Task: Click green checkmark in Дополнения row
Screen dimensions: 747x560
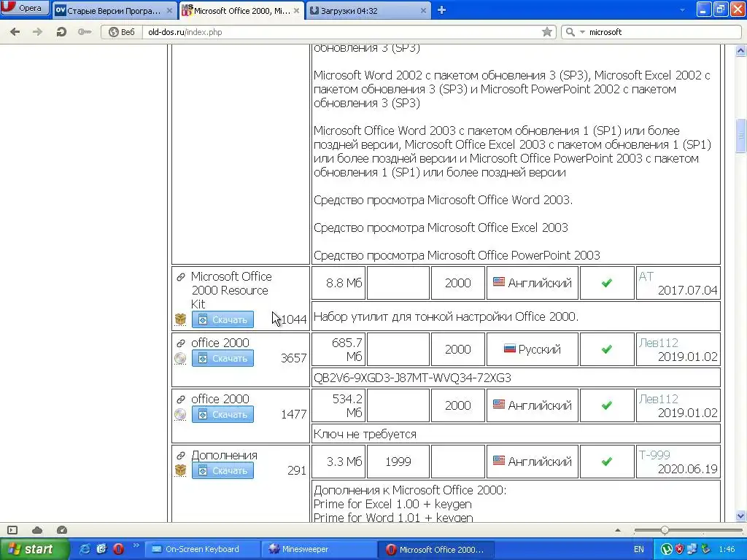Action: 606,462
